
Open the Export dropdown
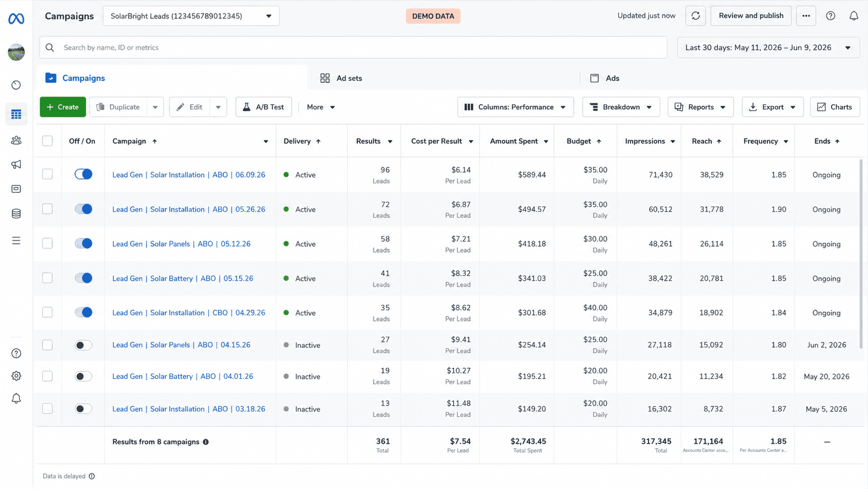(x=772, y=107)
